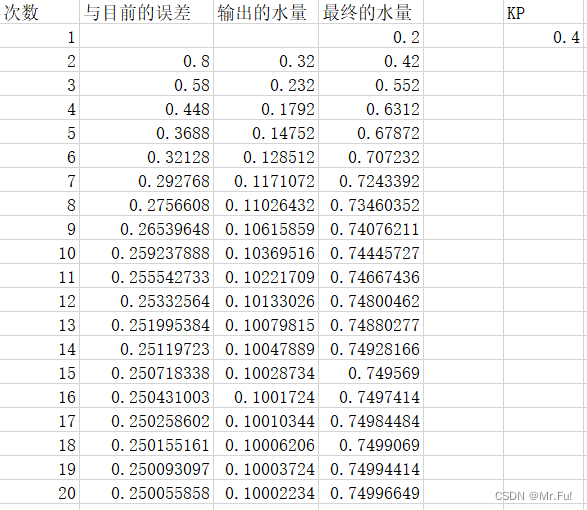This screenshot has width=587, height=510.
Task: Click the cell showing 0.74445727
Action: point(371,252)
